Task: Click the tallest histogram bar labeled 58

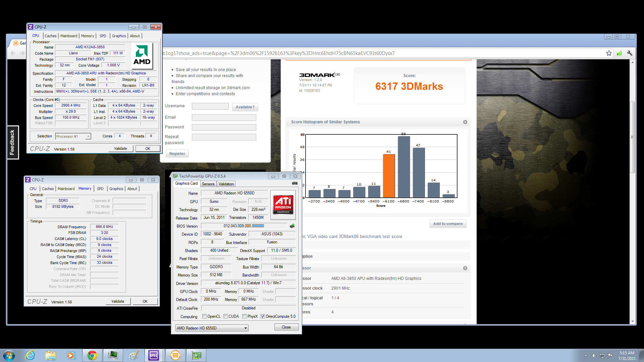Action: click(x=404, y=167)
